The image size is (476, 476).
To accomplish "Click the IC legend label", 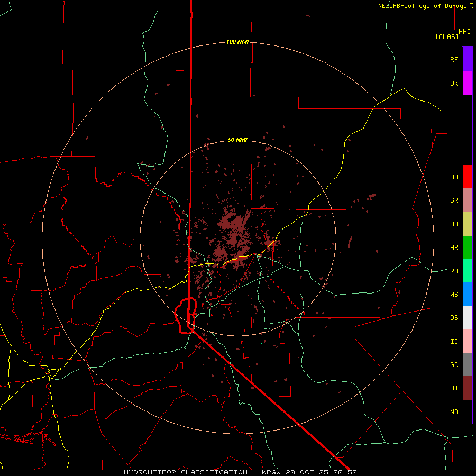I will [x=454, y=341].
